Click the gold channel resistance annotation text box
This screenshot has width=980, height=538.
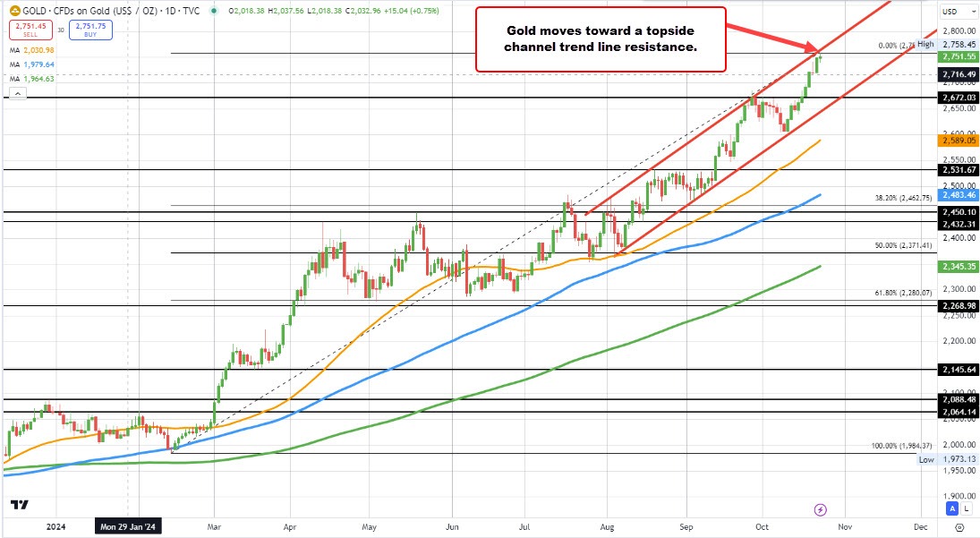(x=600, y=39)
